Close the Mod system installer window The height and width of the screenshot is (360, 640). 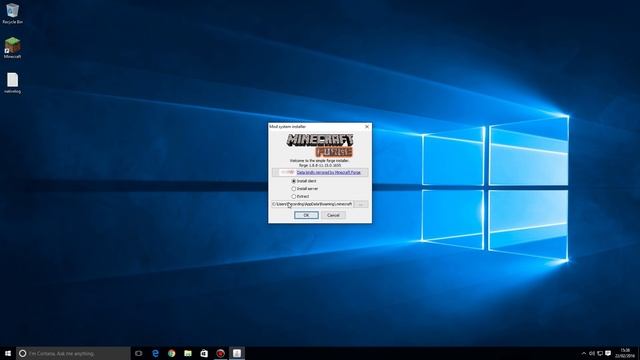click(367, 127)
